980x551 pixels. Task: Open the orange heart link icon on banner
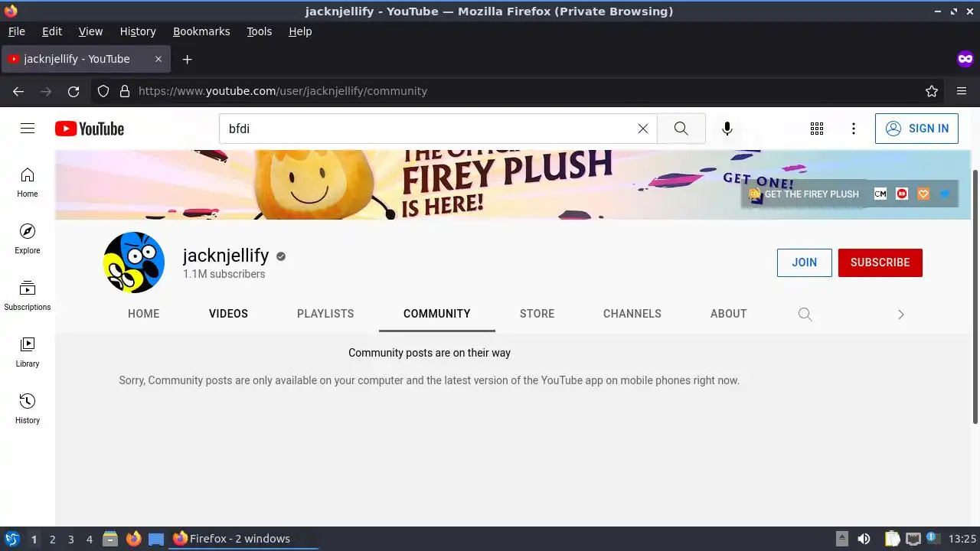pos(923,194)
